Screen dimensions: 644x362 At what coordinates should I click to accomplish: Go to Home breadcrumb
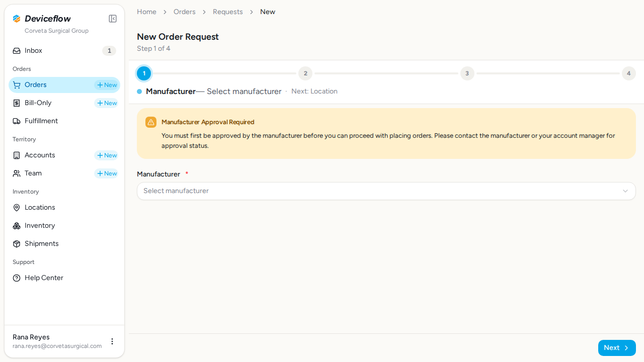point(146,12)
